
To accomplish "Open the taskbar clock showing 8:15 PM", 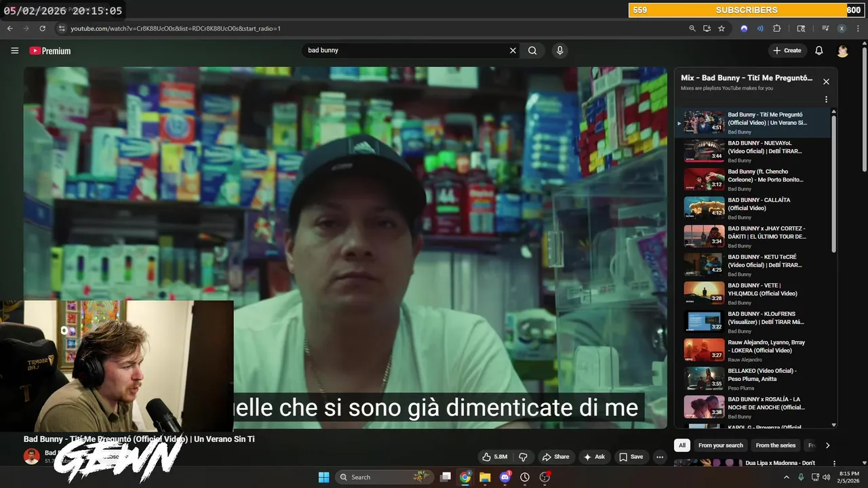I will click(848, 477).
